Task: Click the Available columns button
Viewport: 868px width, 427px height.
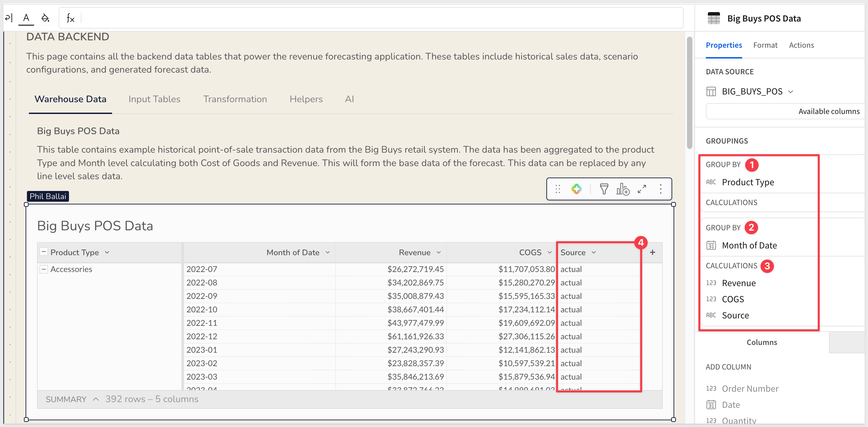Action: [x=785, y=112]
